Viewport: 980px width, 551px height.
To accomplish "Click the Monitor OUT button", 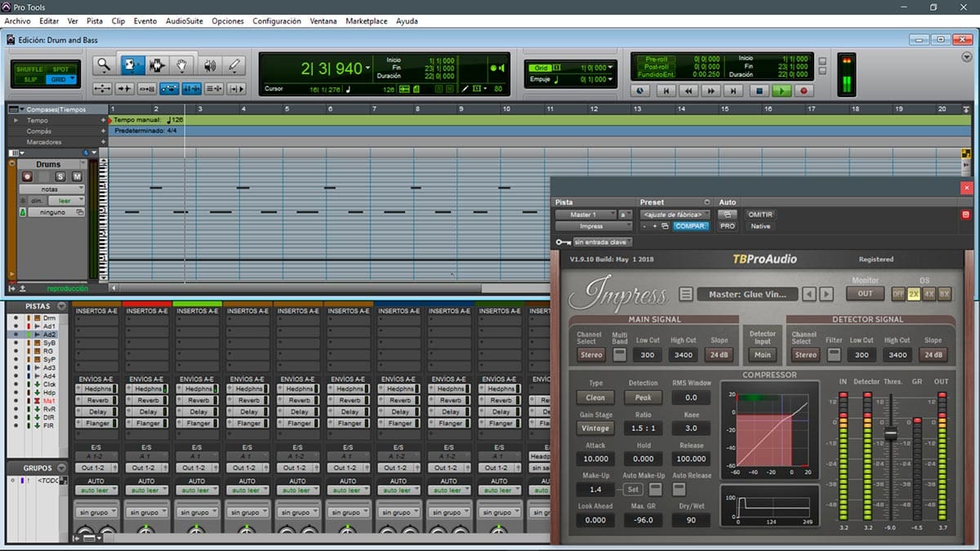I will [865, 294].
